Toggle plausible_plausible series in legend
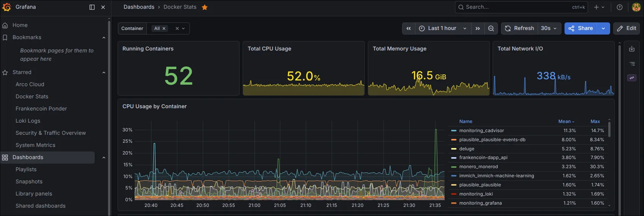Screen dimensions: 644x216 (x=480, y=185)
